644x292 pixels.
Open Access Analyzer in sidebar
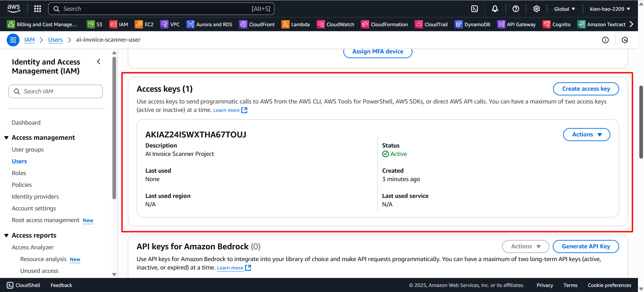tap(33, 247)
